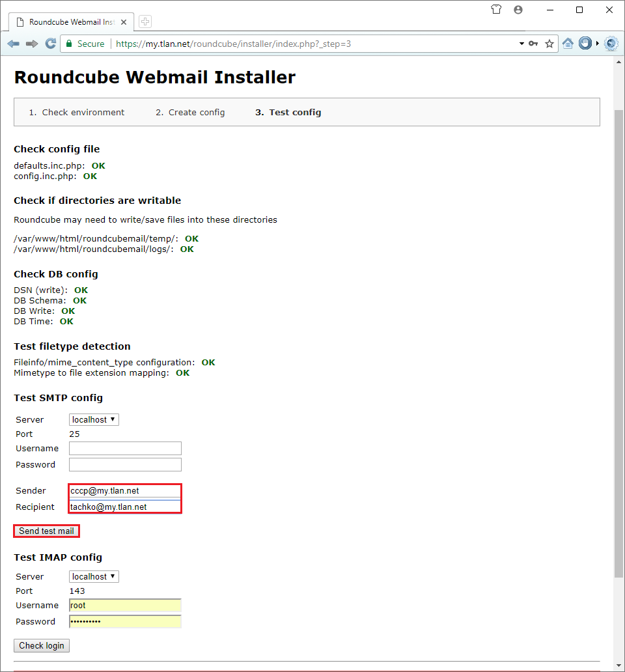Screen dimensions: 625x672
Task: Click the browser back arrow
Action: [x=13, y=44]
